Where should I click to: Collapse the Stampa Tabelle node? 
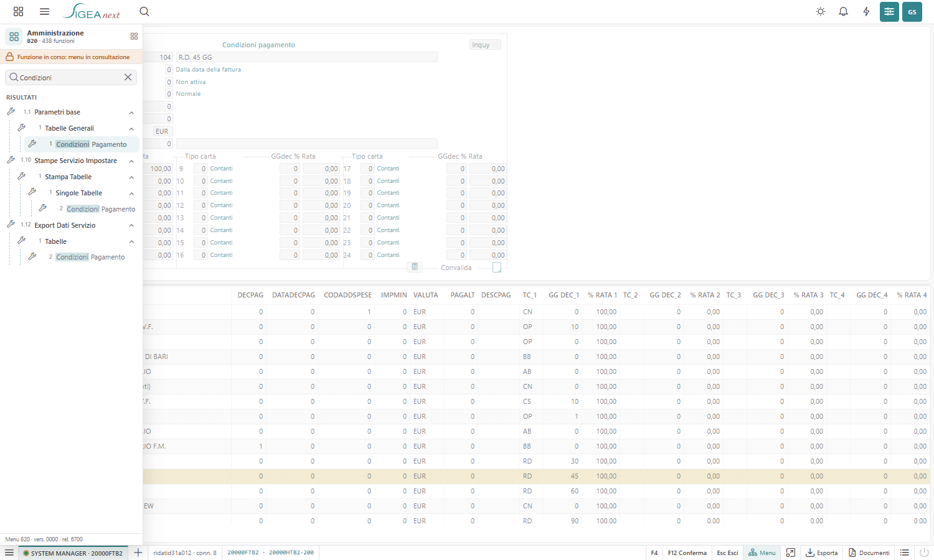(131, 177)
